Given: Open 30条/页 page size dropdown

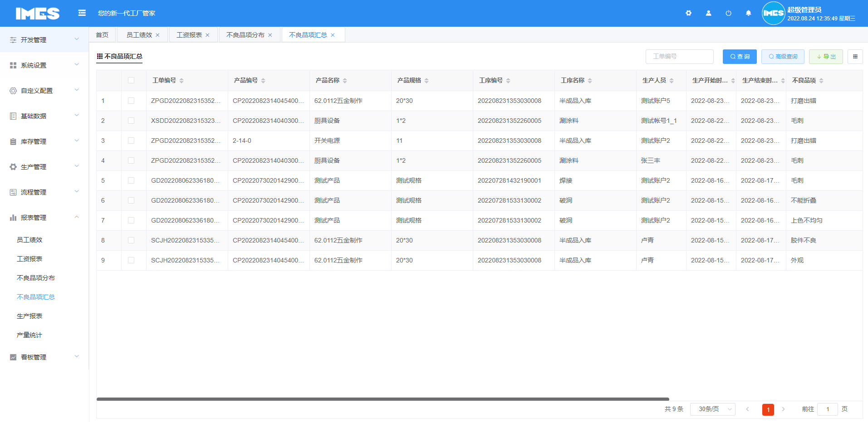Looking at the screenshot, I should pos(712,409).
